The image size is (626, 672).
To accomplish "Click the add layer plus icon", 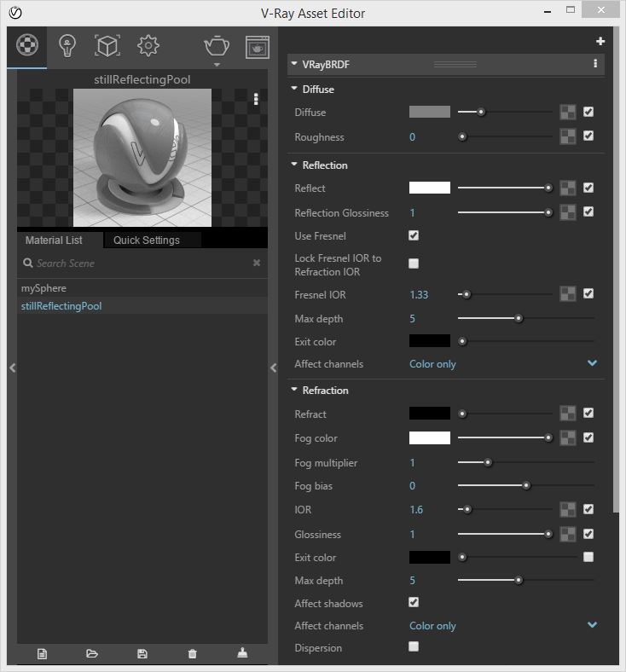I will [600, 41].
